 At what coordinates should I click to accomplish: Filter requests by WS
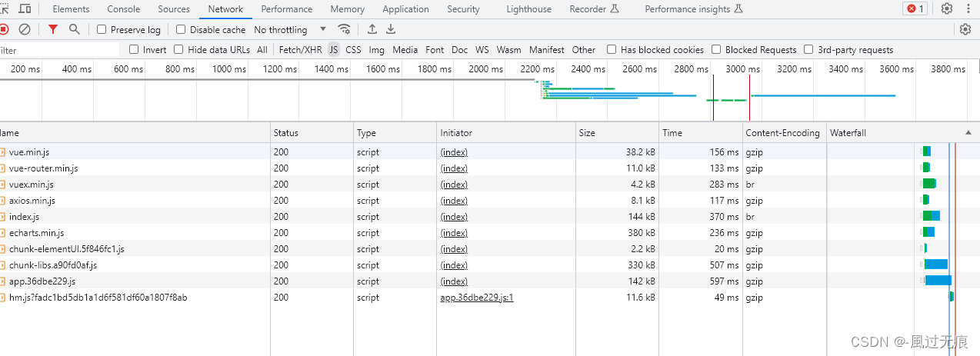point(482,49)
